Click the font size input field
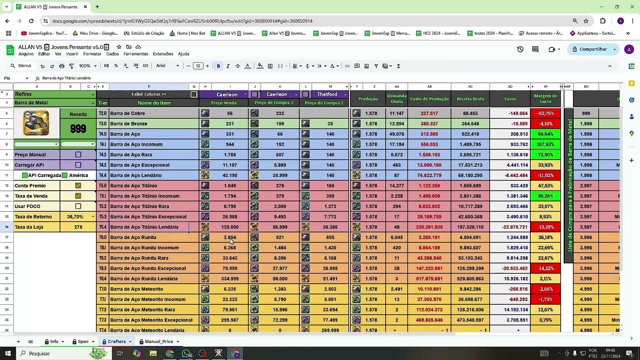Screen dimensions: 640x360 click(x=198, y=66)
